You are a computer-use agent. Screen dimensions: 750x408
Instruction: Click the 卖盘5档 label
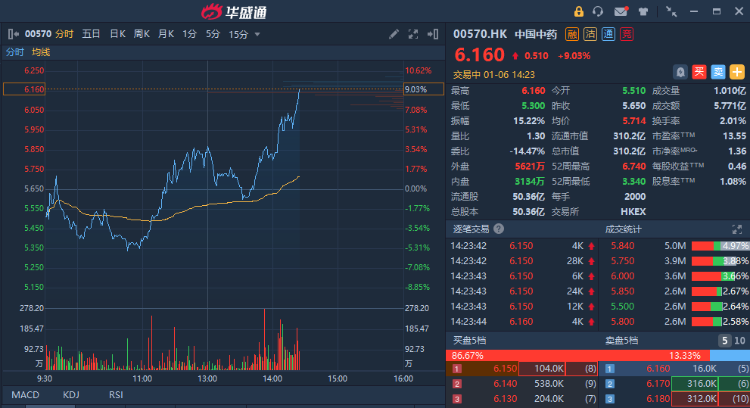coord(622,341)
